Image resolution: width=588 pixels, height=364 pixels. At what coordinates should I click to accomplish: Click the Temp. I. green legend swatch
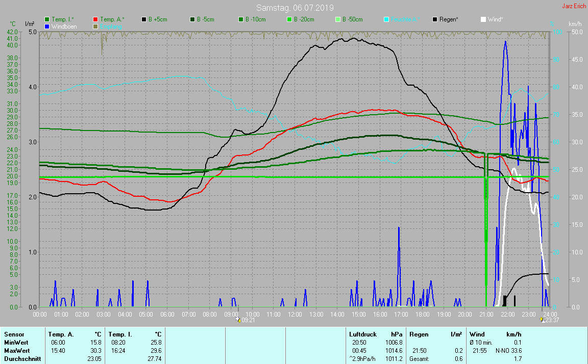click(x=47, y=19)
